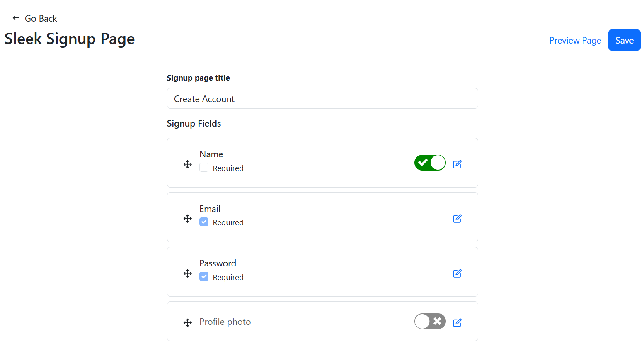644x344 pixels.
Task: Enable the Profile photo toggle switch
Action: 430,321
